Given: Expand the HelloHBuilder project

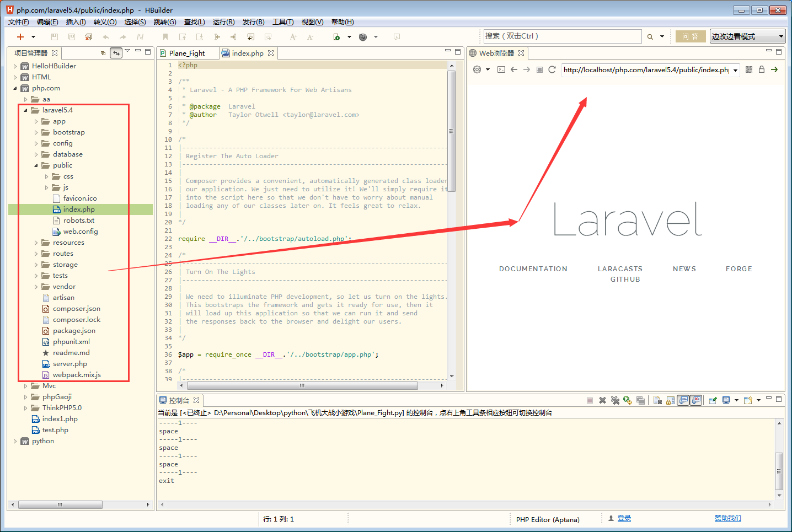Looking at the screenshot, I should tap(15, 66).
